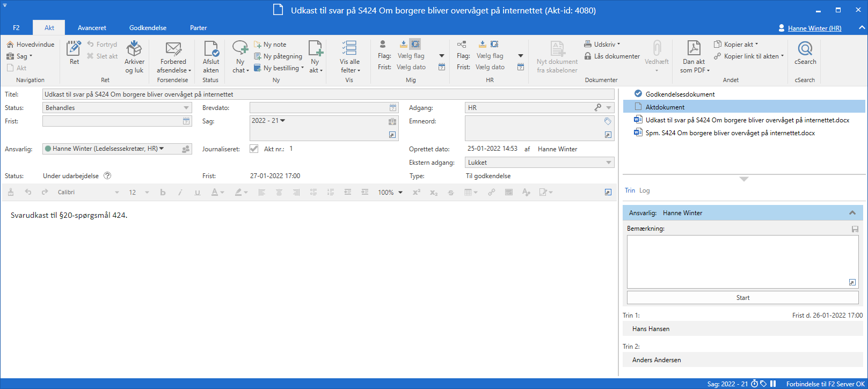
Task: Open cSearch
Action: 805,53
